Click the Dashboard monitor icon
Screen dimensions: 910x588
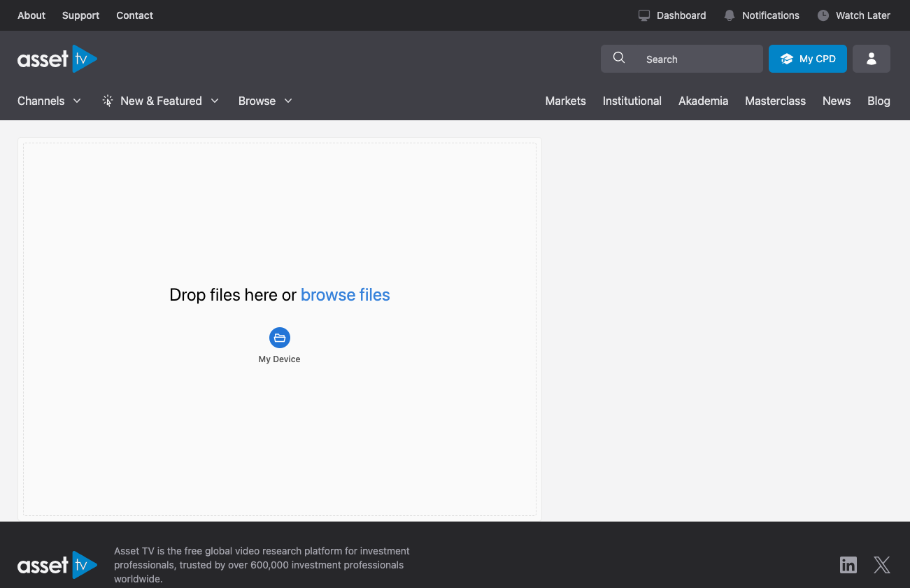644,15
